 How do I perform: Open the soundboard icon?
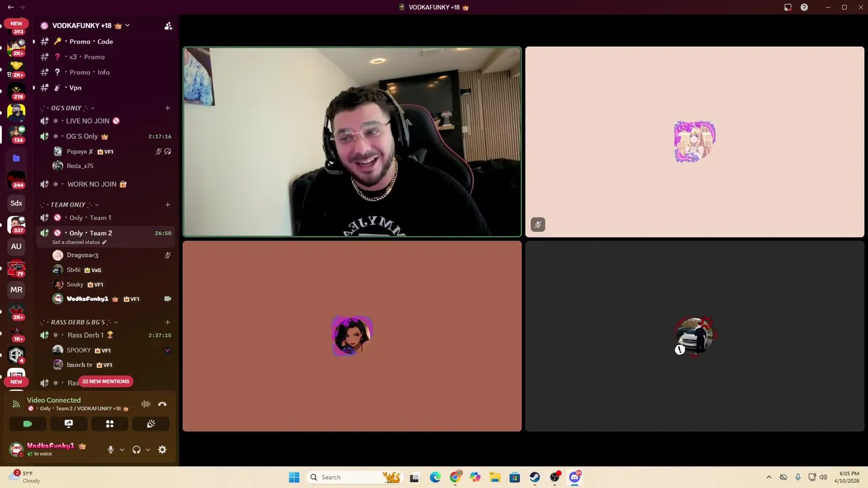(151, 424)
